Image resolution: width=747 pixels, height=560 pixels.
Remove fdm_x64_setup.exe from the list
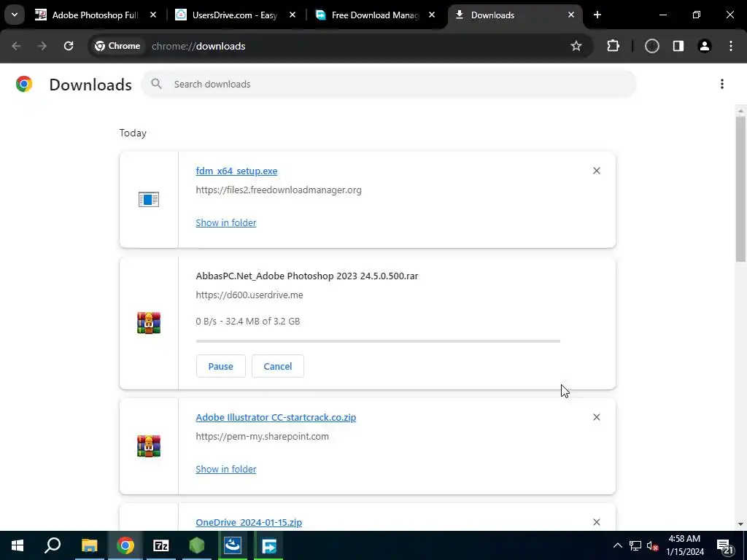pos(597,171)
